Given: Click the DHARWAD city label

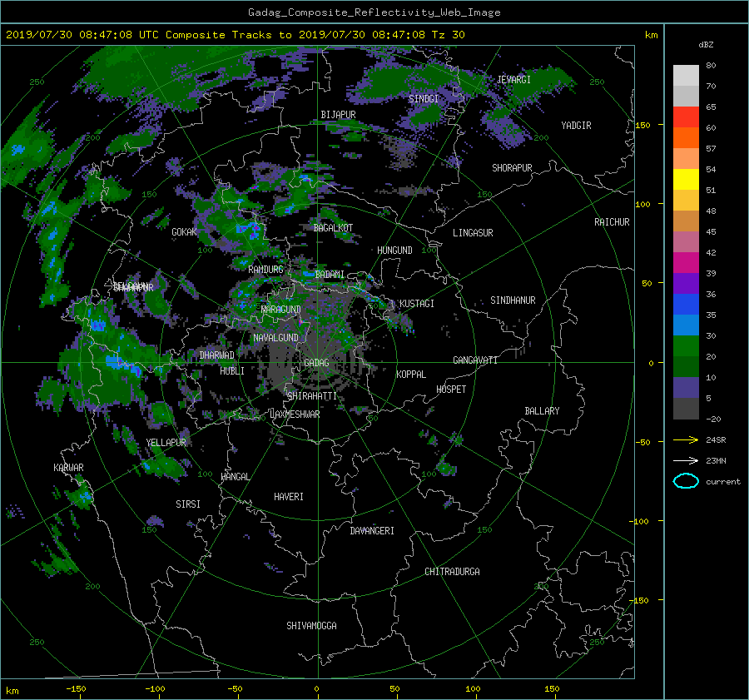Looking at the screenshot, I should tap(217, 355).
